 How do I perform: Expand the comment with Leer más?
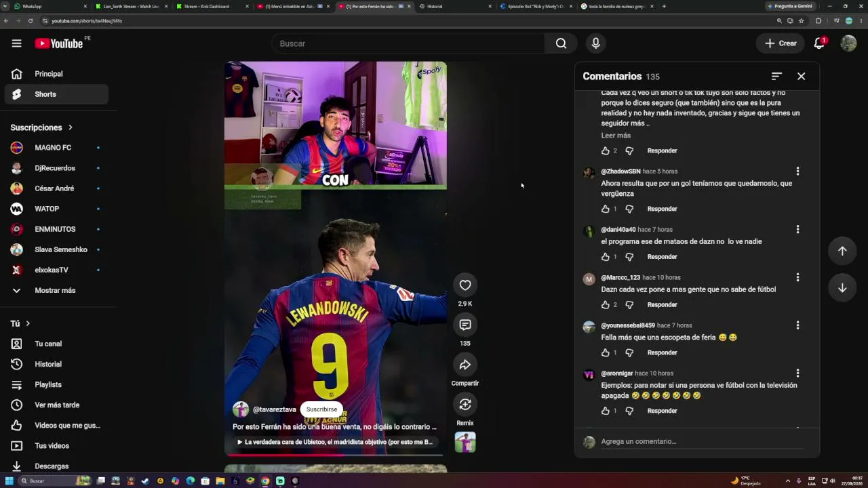click(616, 136)
